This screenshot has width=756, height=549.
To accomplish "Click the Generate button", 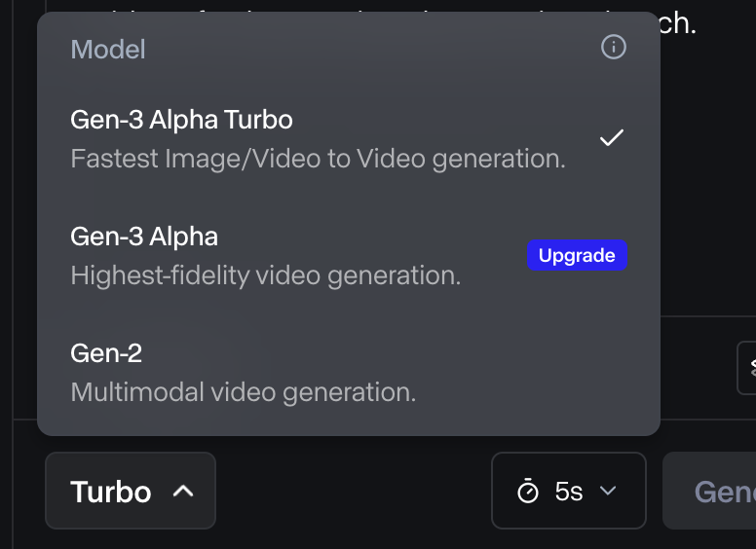I will pos(709,491).
